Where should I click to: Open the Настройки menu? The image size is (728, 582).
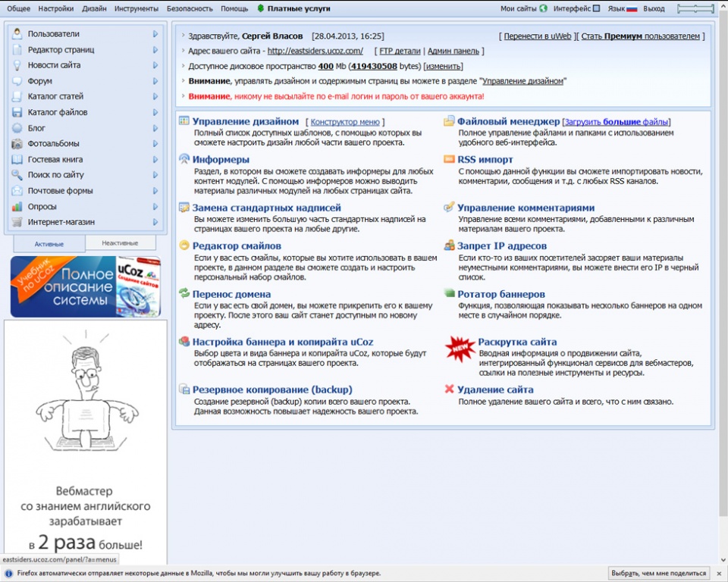pos(55,8)
